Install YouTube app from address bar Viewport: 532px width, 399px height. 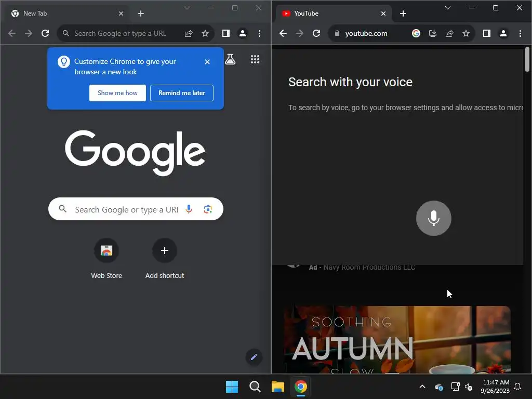433,33
